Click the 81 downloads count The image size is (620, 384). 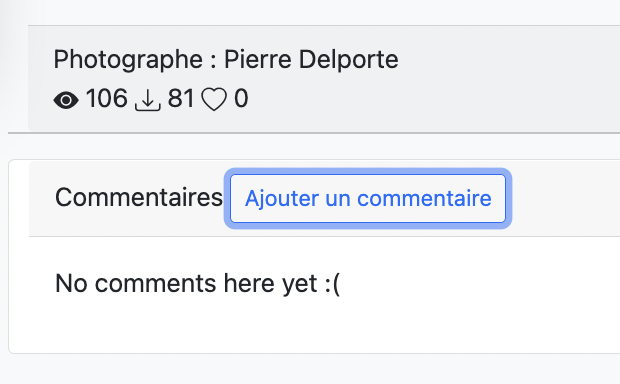click(181, 98)
